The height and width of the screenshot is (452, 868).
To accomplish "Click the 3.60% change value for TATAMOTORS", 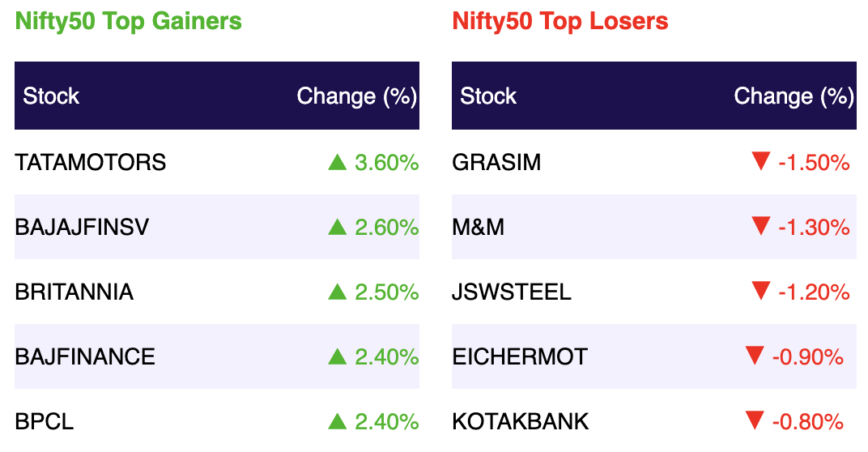I will 386,162.
